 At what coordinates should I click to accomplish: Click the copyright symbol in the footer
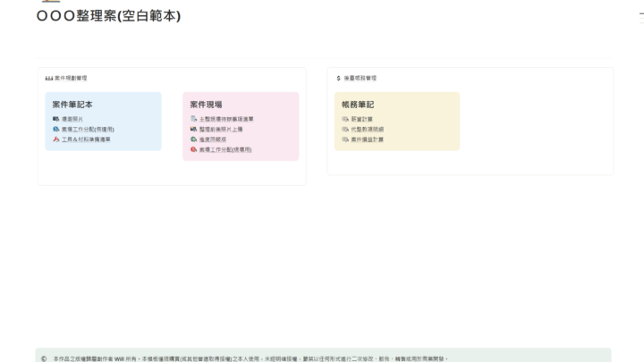[44, 358]
